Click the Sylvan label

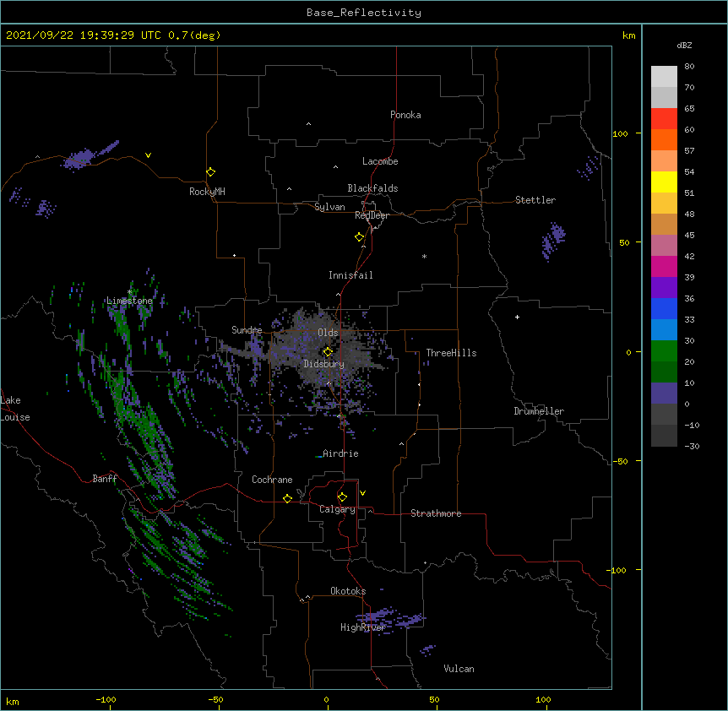(x=329, y=207)
